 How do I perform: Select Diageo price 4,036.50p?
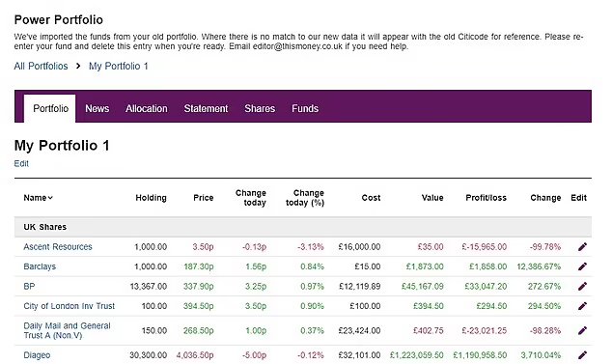click(195, 355)
